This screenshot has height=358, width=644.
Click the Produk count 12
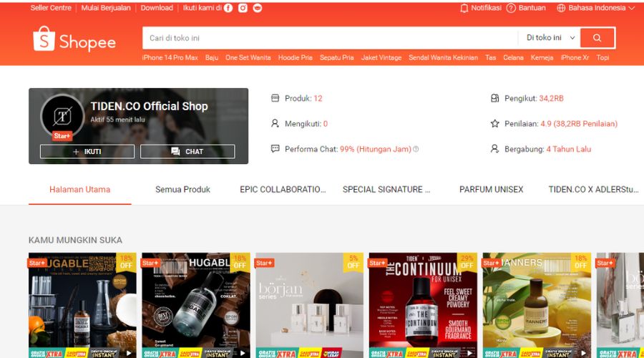pyautogui.click(x=318, y=98)
